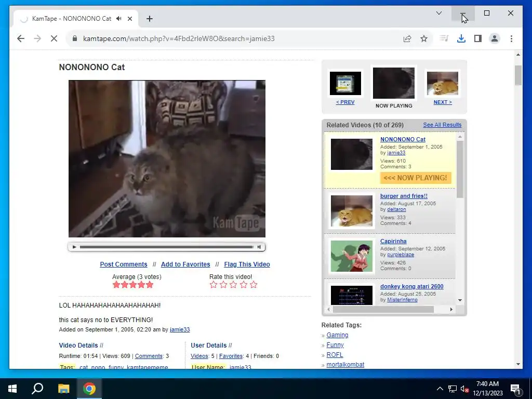Open the mortalkombat related tag
This screenshot has width=532, height=399.
345,364
